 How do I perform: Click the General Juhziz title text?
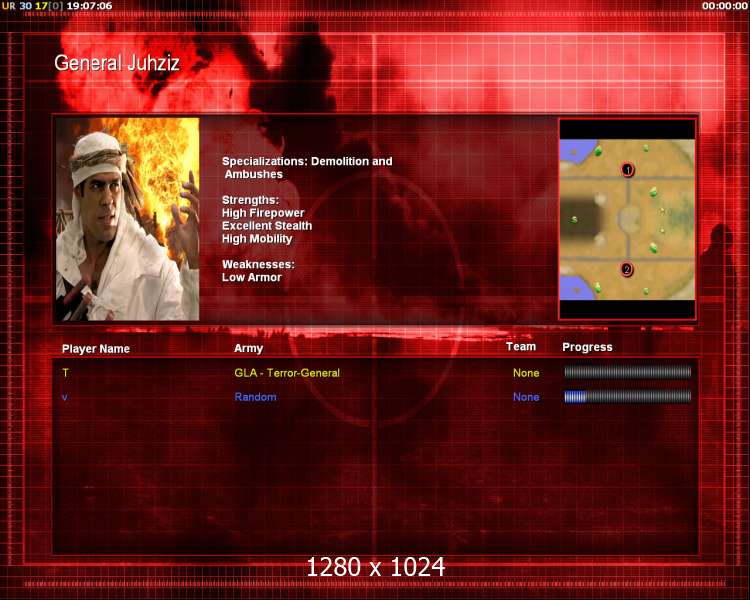coord(117,63)
